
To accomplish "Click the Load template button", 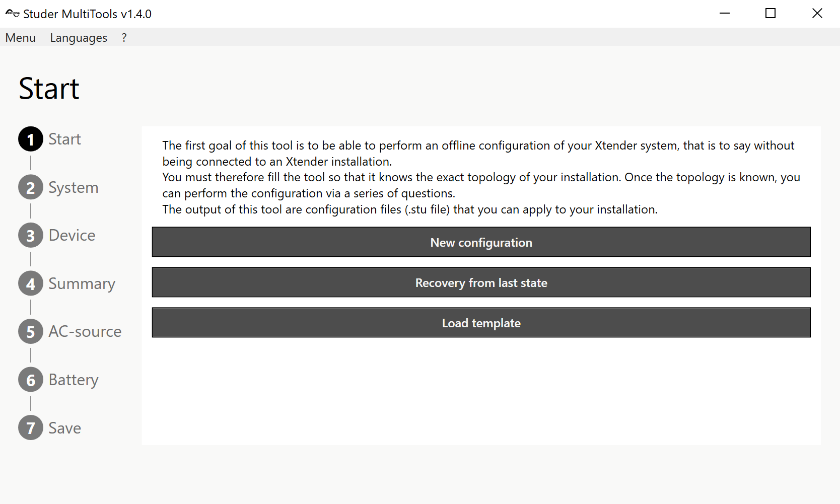I will pos(481,323).
